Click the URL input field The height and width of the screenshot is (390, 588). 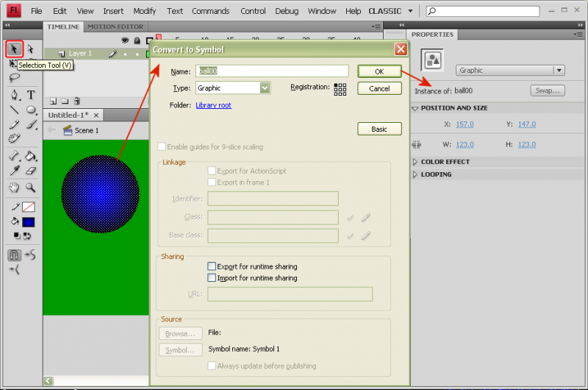tap(290, 294)
